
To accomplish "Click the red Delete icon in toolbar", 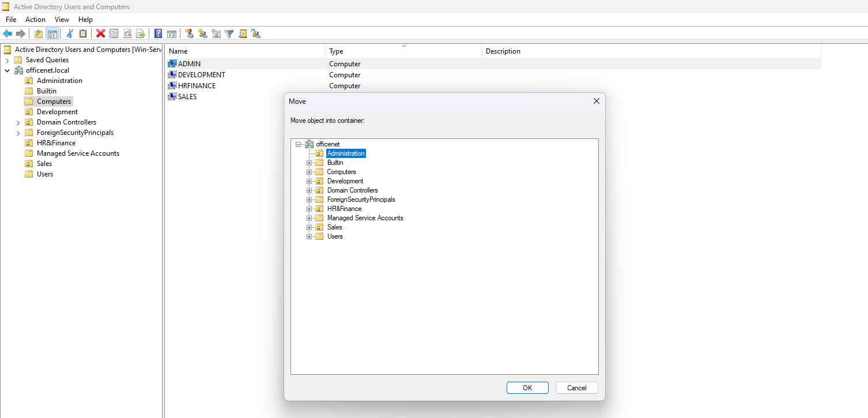I will coord(101,33).
